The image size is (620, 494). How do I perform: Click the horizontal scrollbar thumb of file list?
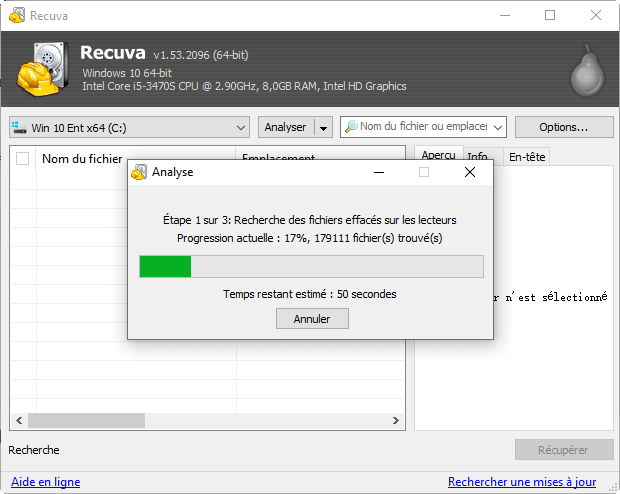point(86,420)
